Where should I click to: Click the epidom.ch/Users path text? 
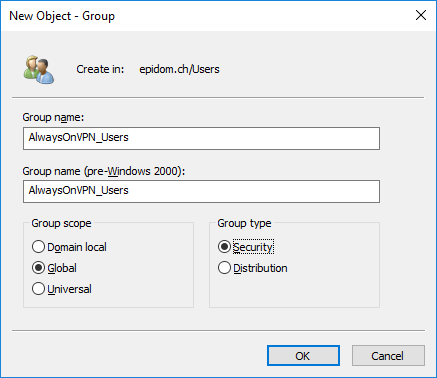179,69
